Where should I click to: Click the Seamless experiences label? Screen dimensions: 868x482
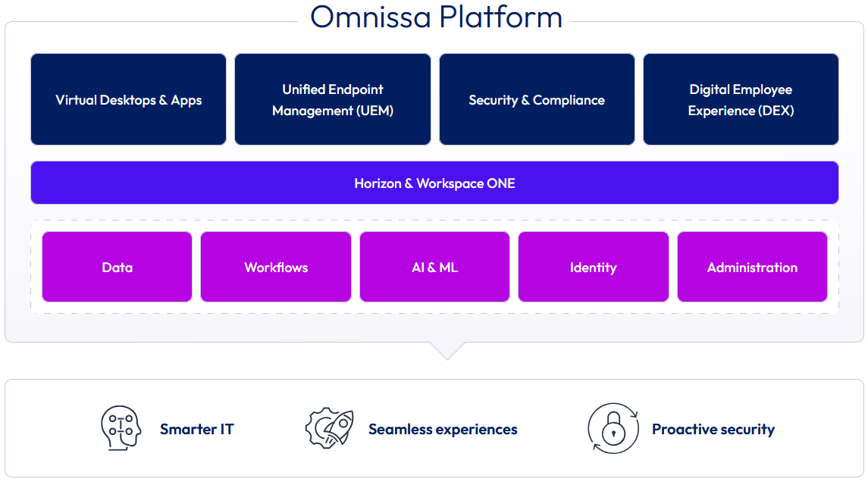click(443, 429)
